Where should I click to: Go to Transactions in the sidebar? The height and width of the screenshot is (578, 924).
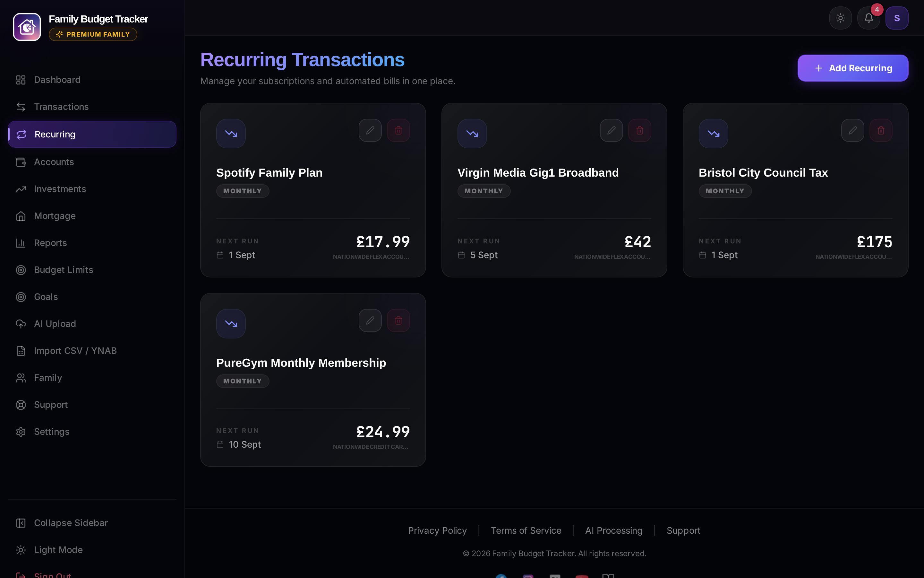pos(92,107)
